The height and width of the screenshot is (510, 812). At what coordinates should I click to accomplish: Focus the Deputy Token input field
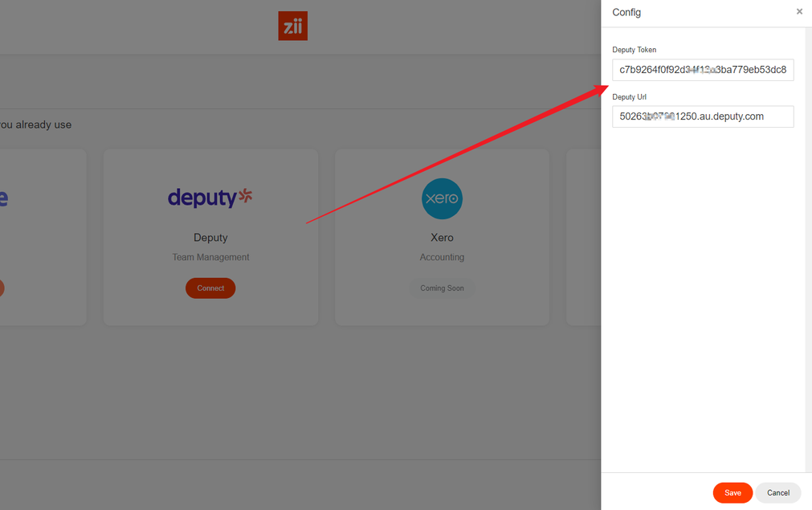[x=703, y=70]
